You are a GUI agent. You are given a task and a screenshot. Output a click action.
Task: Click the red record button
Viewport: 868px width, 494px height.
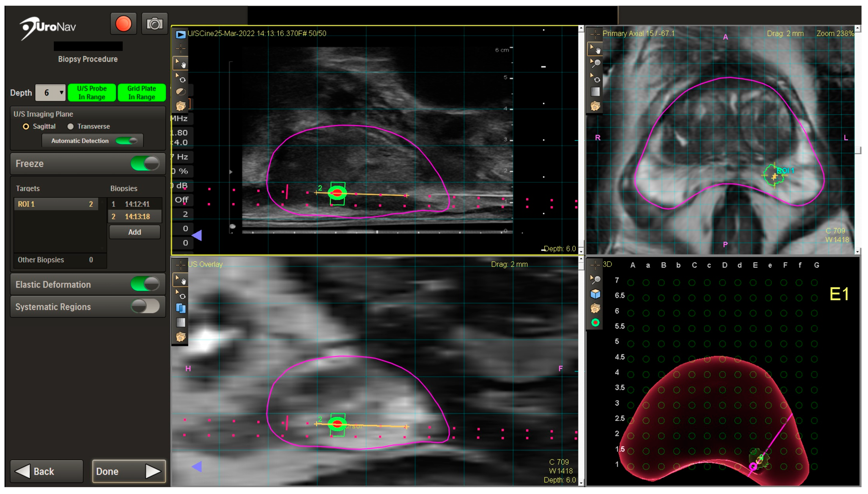[123, 24]
